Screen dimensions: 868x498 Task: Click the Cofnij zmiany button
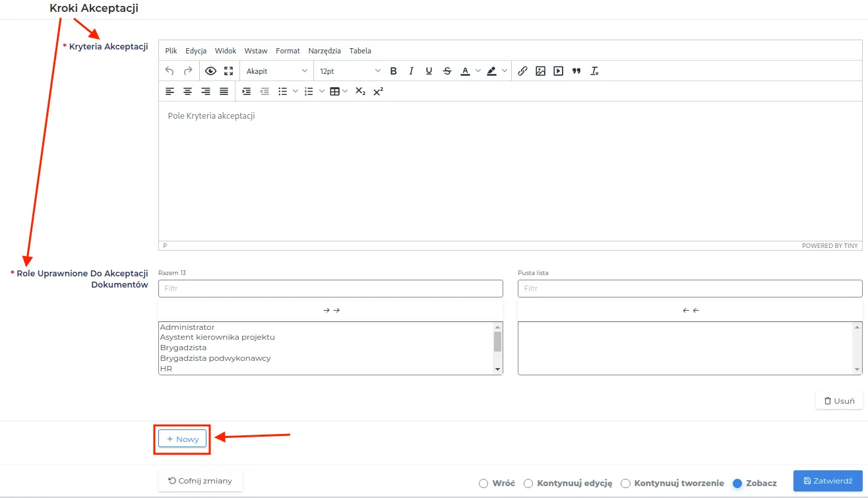201,481
